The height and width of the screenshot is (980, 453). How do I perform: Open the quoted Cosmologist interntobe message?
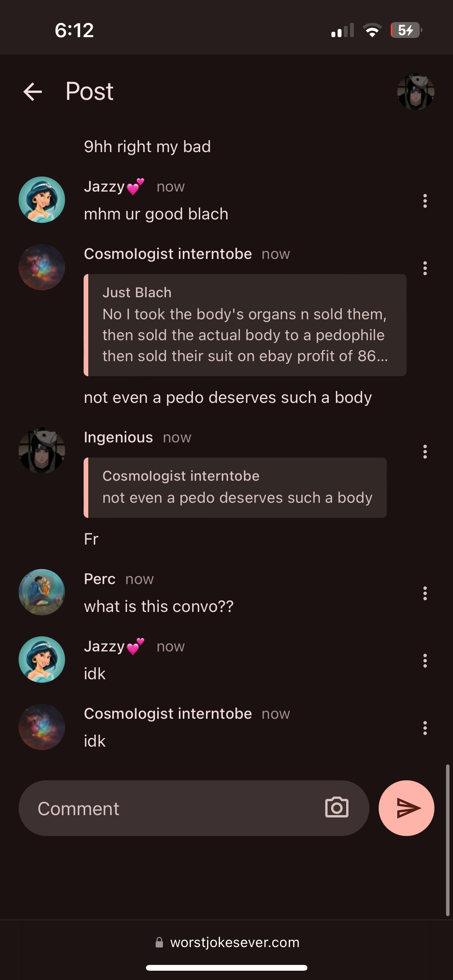(235, 488)
